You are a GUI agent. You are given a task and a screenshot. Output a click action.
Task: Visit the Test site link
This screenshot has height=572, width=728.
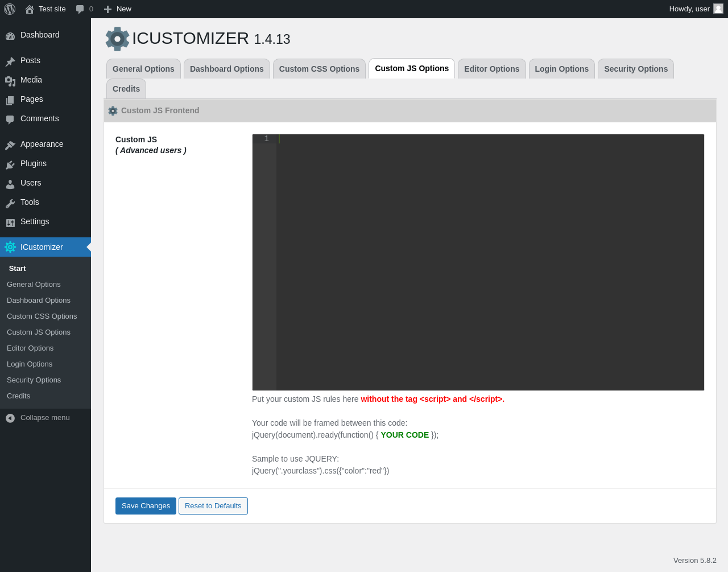pos(52,9)
